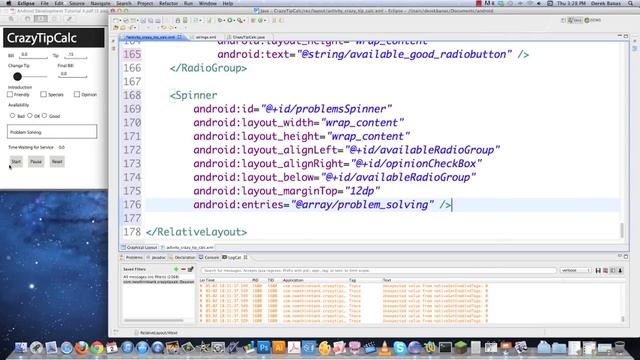This screenshot has width=640, height=360.
Task: Move the Change Tip slider thumb
Action: (17, 76)
